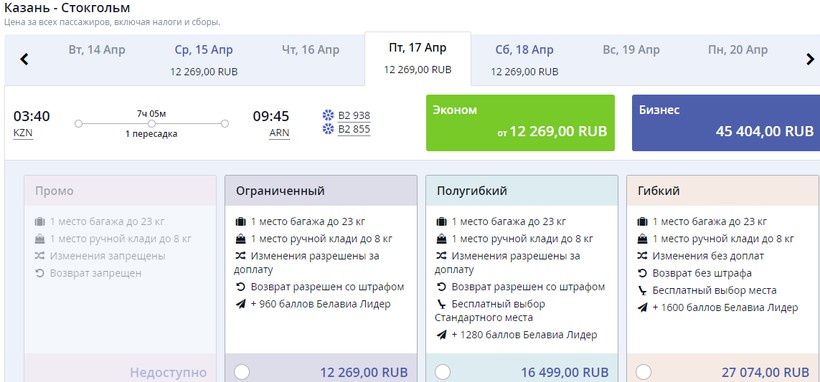The image size is (820, 382).
Task: Click baggage suitcase icon in Ограниченный fare
Action: [240, 222]
